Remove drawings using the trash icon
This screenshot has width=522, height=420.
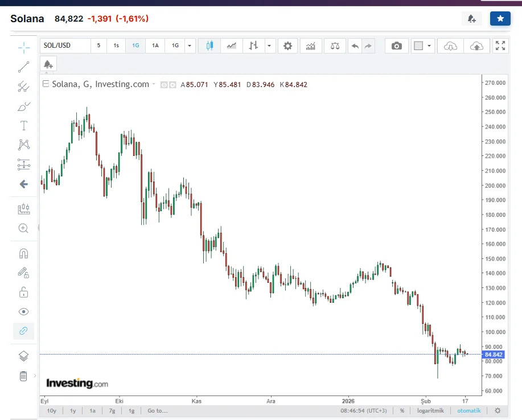click(23, 375)
